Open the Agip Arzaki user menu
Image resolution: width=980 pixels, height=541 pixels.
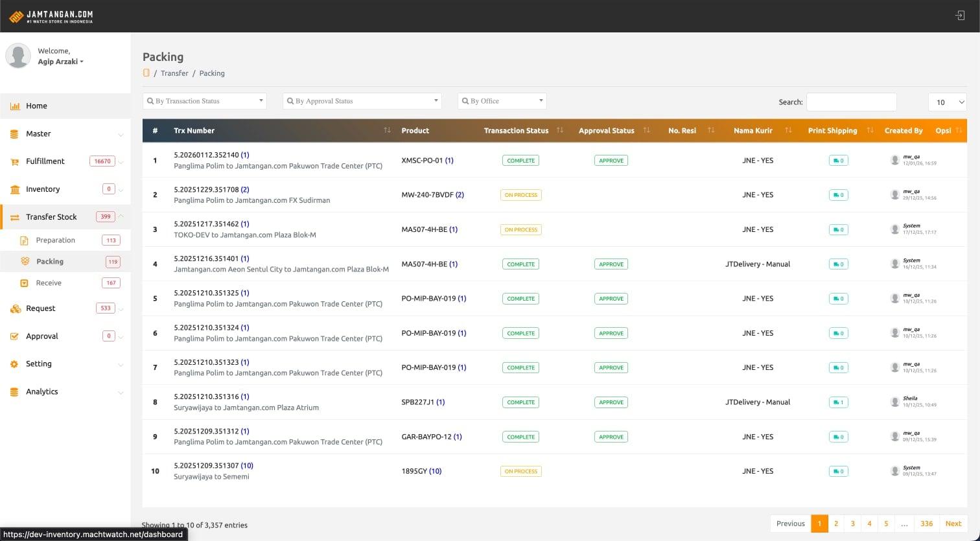point(60,62)
